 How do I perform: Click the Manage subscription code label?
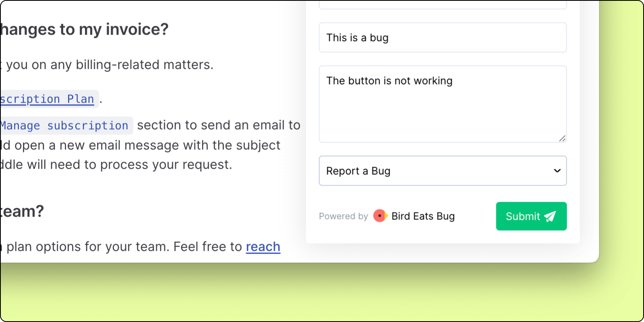[65, 126]
